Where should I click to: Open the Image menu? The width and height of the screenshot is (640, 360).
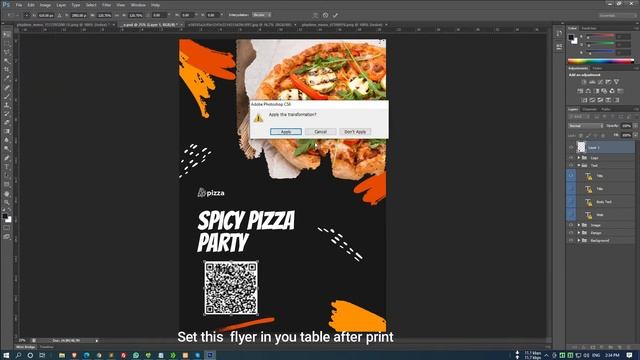click(45, 5)
